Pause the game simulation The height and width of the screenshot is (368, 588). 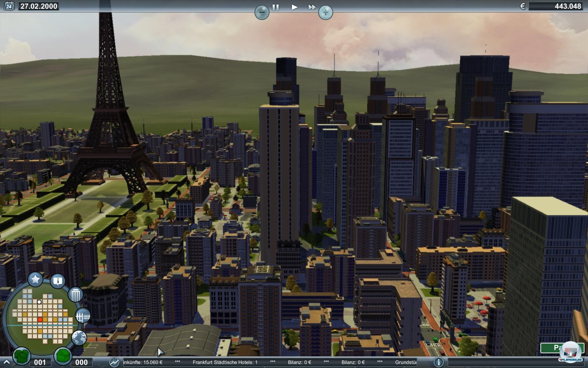(x=276, y=7)
